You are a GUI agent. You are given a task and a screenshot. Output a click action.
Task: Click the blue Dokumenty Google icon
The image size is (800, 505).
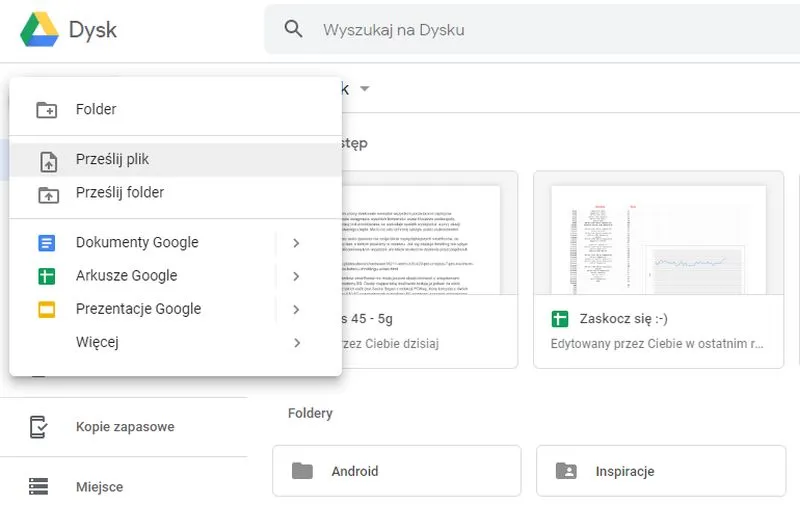(46, 243)
